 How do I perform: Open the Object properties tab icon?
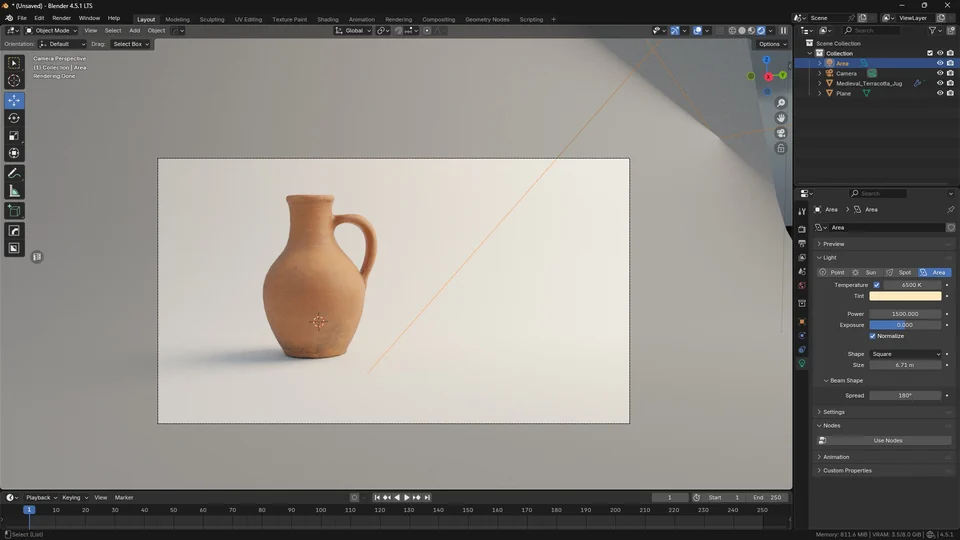tap(802, 321)
